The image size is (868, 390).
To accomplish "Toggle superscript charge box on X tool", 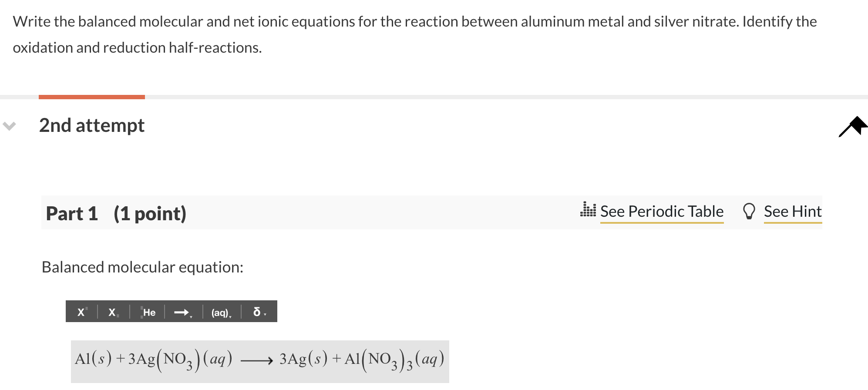I will (86, 308).
